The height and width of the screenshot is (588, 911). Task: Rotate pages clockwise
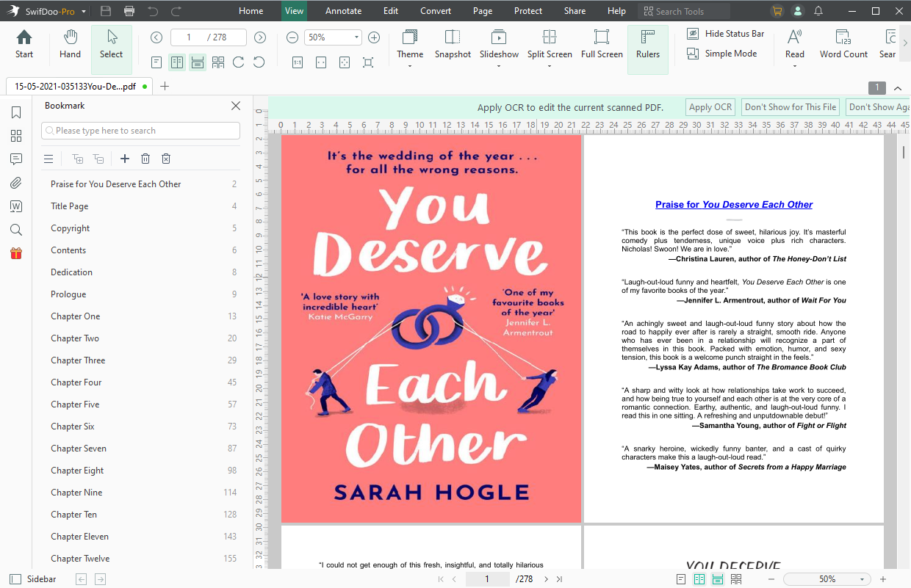click(x=239, y=62)
